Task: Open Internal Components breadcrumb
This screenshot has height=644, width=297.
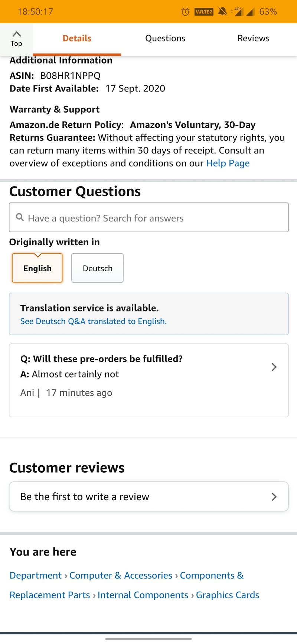Action: [143, 595]
